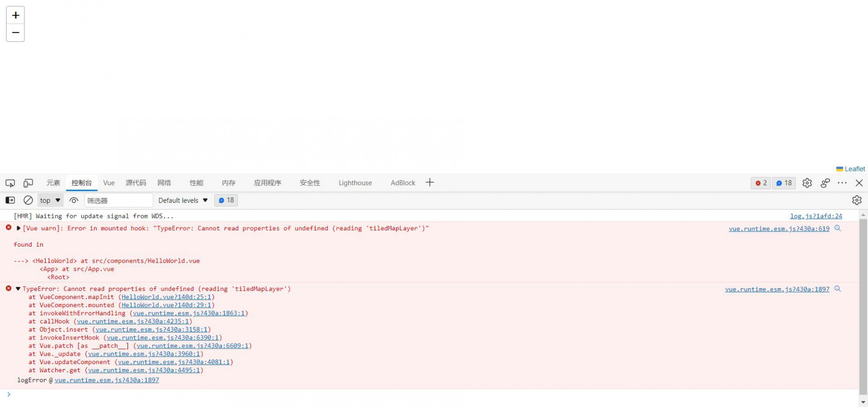Image resolution: width=868 pixels, height=407 pixels.
Task: Switch to the 源代码 tab
Action: [136, 183]
